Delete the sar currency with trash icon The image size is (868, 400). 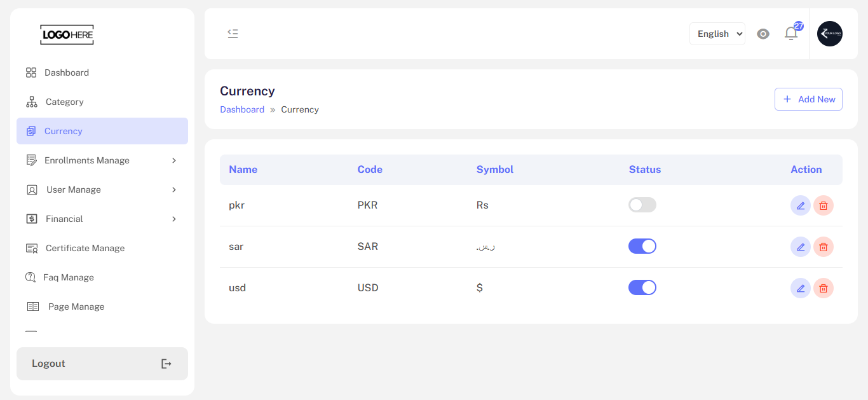[x=824, y=247]
